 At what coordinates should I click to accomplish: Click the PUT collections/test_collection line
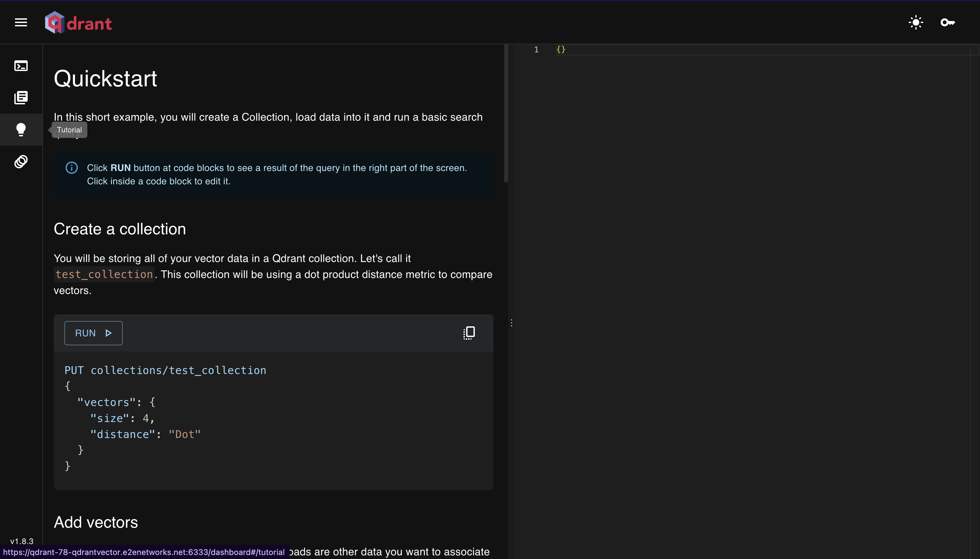pos(165,370)
